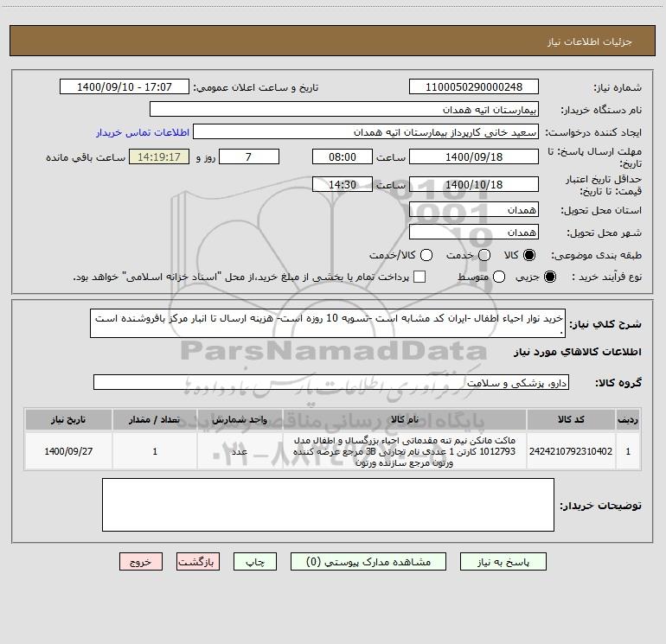
Task: Click the شماره نیاز field 1100050290000248
Action: click(x=474, y=87)
